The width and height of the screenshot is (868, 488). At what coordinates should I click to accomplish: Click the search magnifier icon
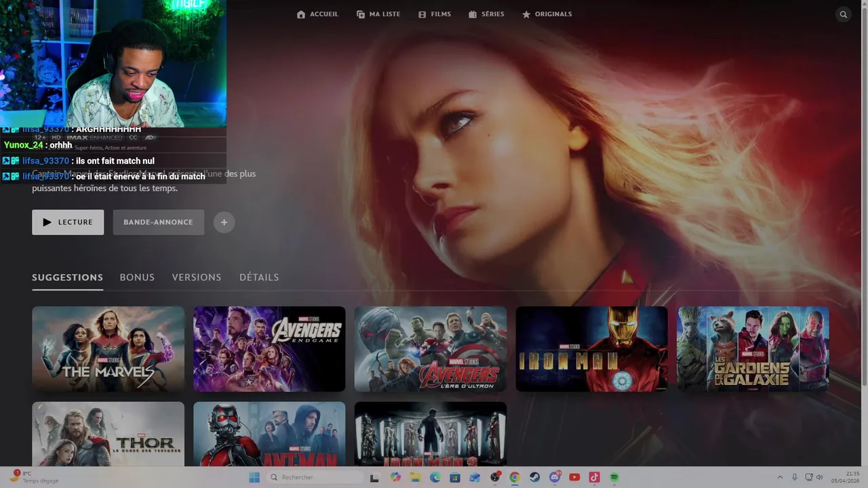pos(844,14)
